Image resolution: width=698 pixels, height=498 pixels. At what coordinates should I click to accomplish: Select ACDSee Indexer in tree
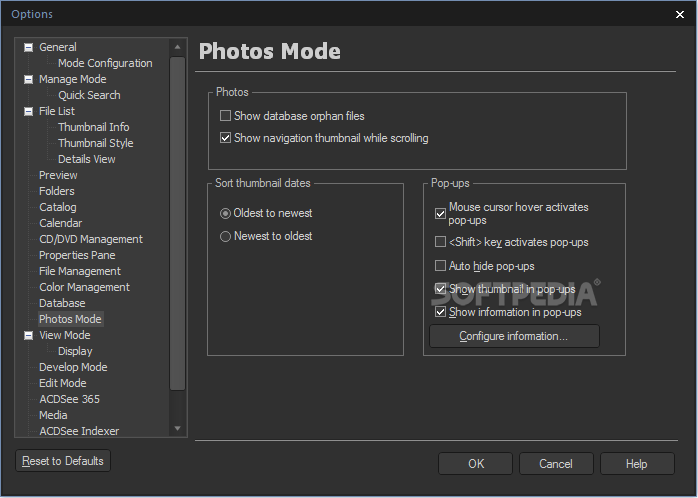[79, 431]
